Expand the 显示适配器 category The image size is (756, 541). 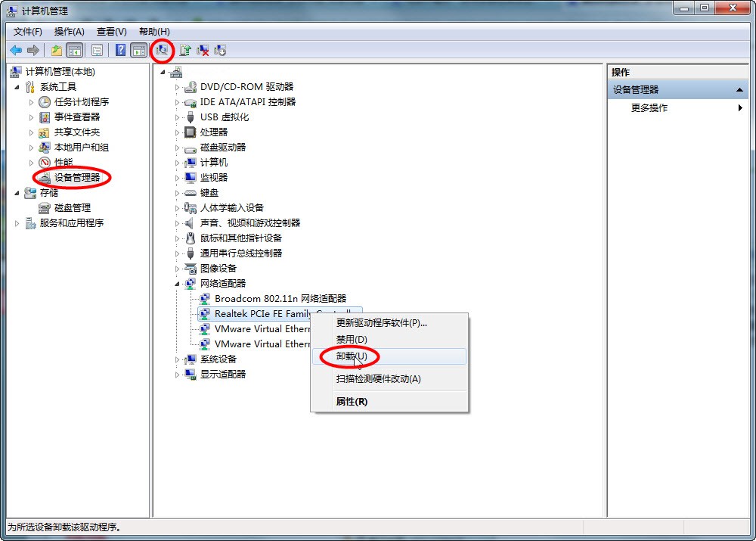177,375
